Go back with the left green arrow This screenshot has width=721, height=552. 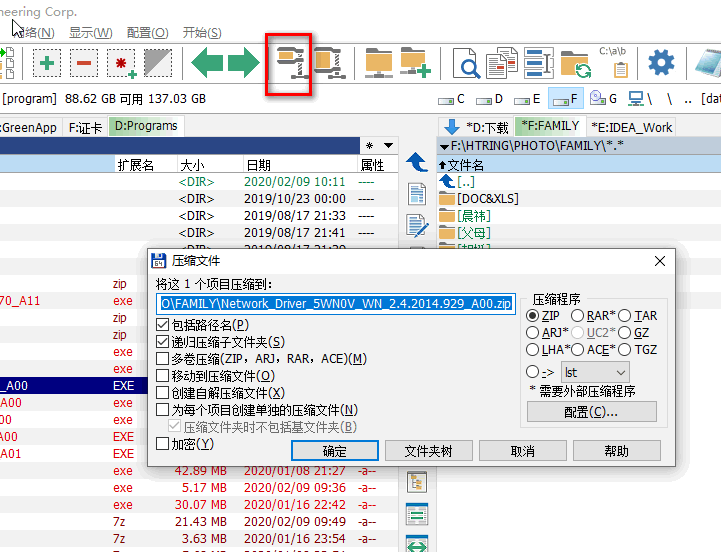coord(207,63)
